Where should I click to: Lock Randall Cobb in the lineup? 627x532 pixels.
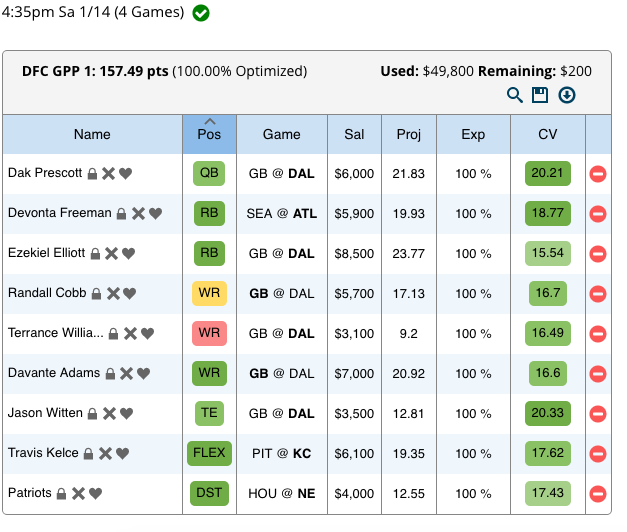coord(96,294)
